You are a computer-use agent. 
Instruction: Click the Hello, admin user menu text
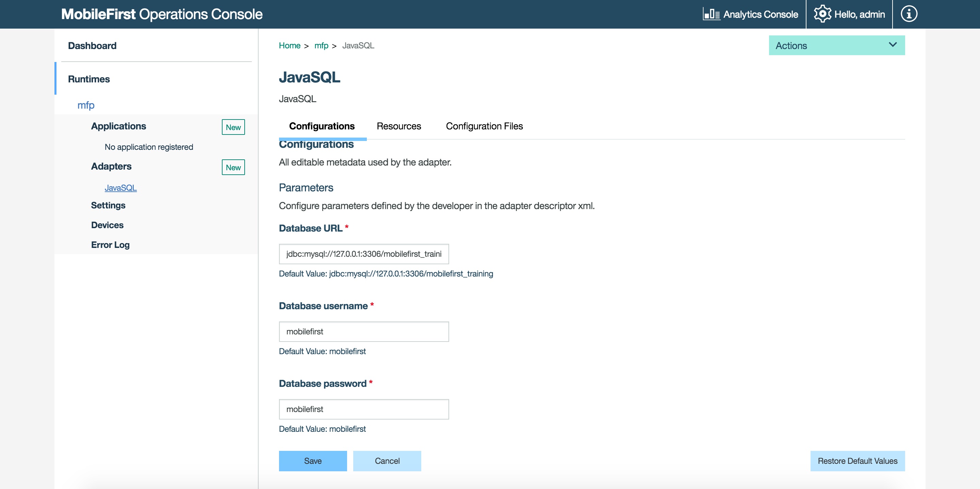tap(860, 14)
